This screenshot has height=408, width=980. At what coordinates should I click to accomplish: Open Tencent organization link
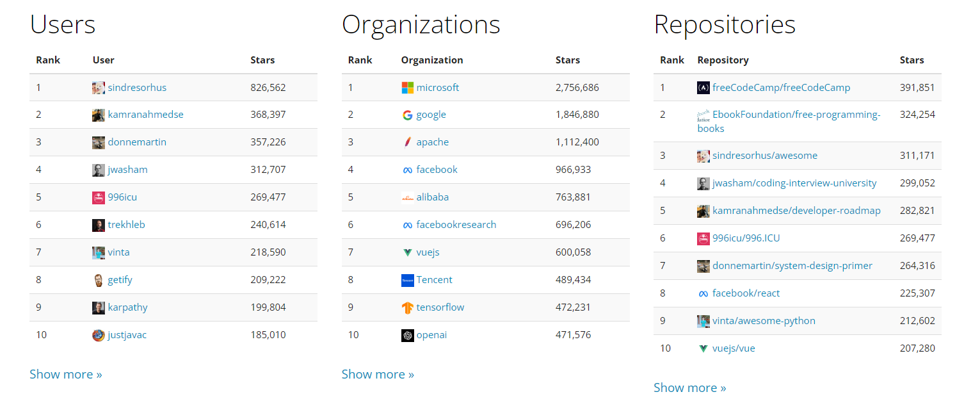[435, 280]
